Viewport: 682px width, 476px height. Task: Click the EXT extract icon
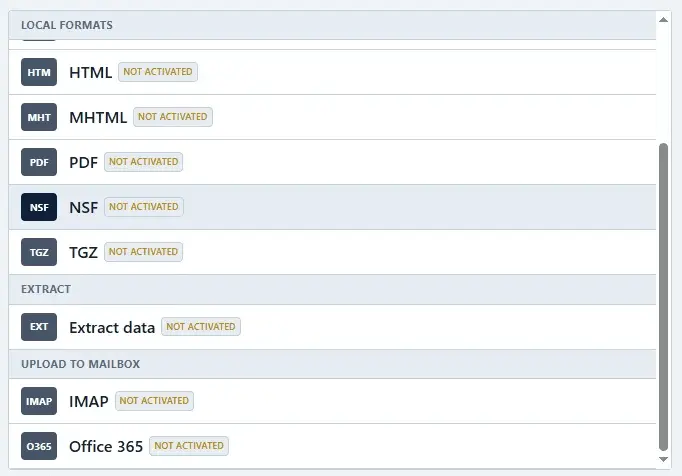39,327
